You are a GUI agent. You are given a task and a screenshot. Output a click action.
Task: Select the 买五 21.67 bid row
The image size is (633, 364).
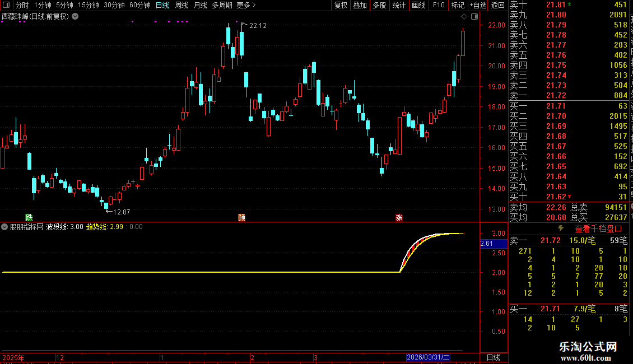coord(569,147)
